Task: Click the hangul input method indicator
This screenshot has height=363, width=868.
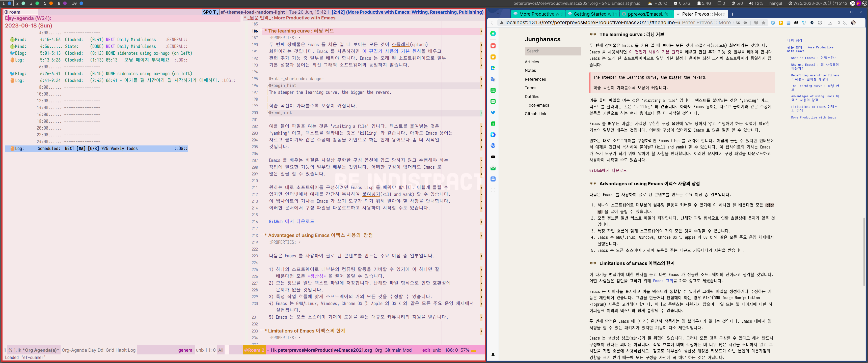Action: (775, 3)
